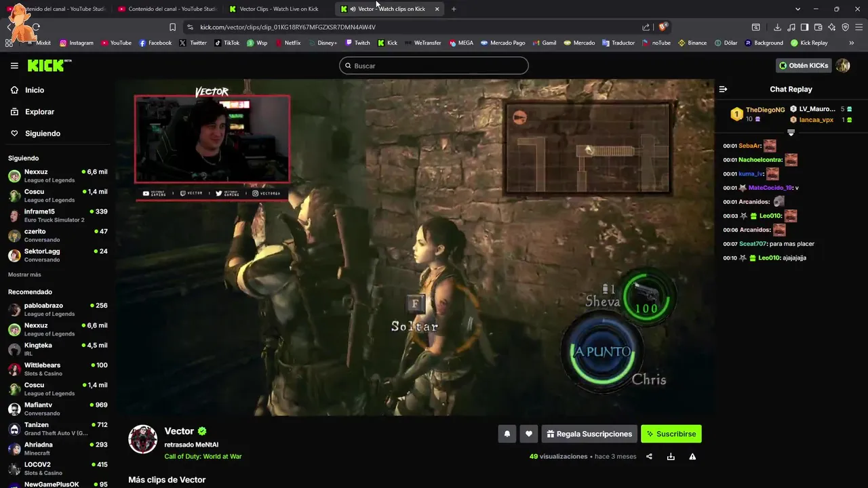Toggle browser sidebar panel
The width and height of the screenshot is (868, 488).
(804, 27)
